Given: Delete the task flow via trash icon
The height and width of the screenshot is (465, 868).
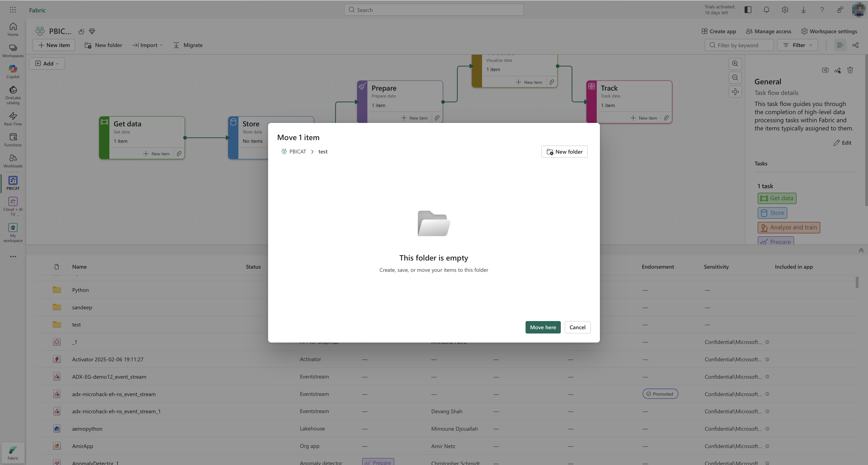Looking at the screenshot, I should coord(850,70).
